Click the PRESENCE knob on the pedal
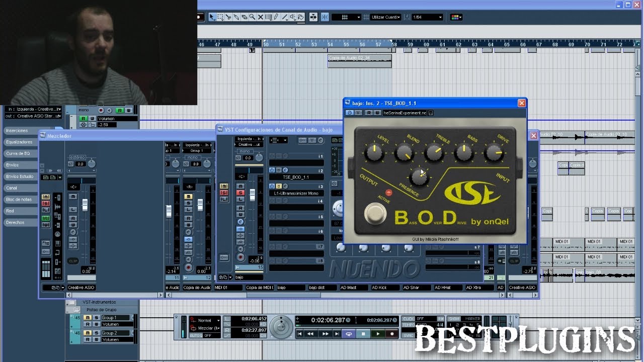 point(419,176)
